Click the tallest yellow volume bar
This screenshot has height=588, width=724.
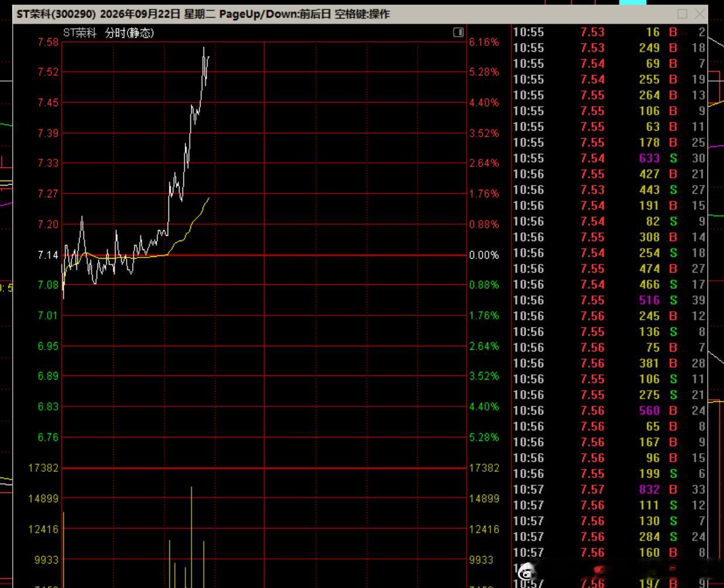point(191,537)
